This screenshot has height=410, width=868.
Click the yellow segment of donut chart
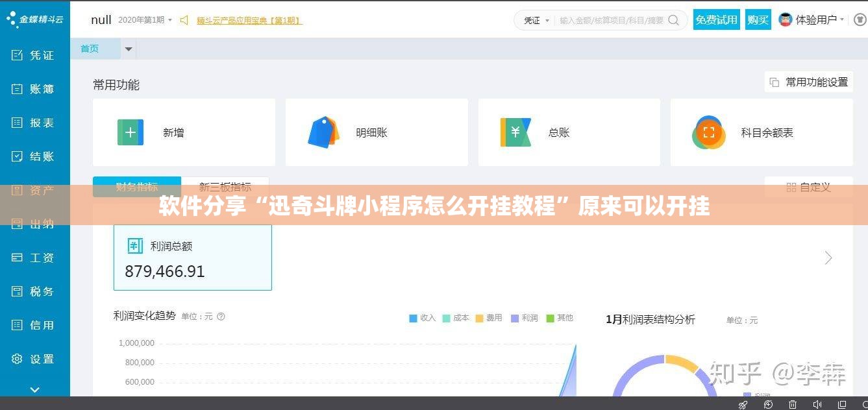682,364
